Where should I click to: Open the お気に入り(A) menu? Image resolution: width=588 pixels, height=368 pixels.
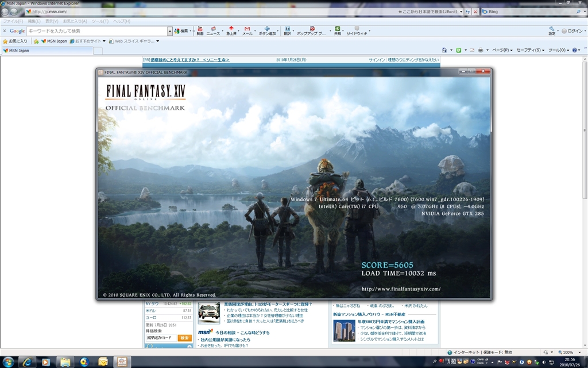[x=75, y=21]
